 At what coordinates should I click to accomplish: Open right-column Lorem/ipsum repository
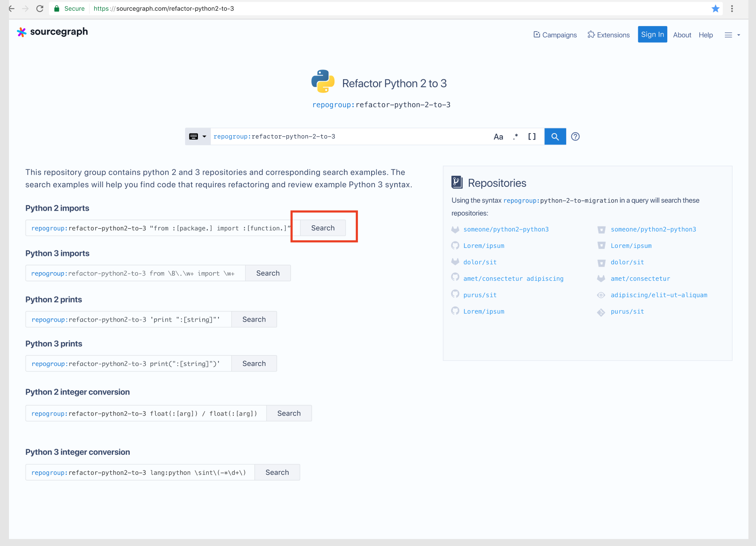631,246
